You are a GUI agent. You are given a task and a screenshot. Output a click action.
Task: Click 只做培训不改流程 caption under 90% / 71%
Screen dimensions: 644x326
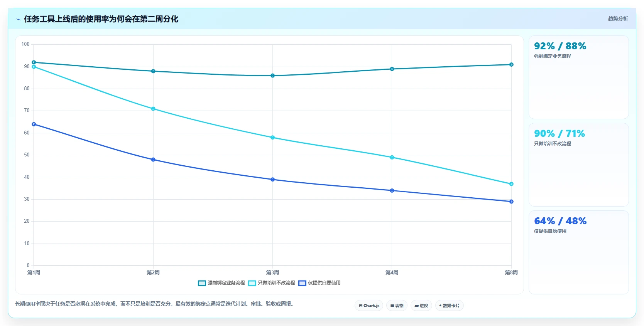pyautogui.click(x=552, y=144)
